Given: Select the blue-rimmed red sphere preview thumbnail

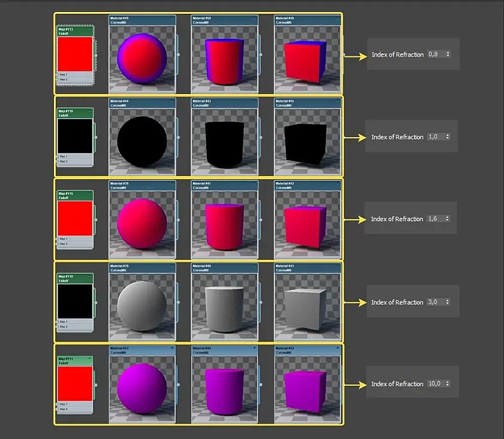Looking at the screenshot, I should [142, 59].
